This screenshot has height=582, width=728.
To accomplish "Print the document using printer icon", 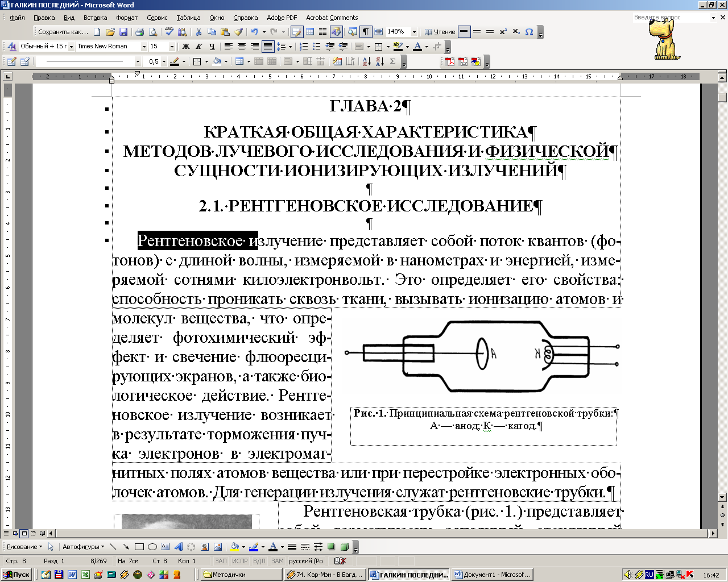I will [140, 32].
